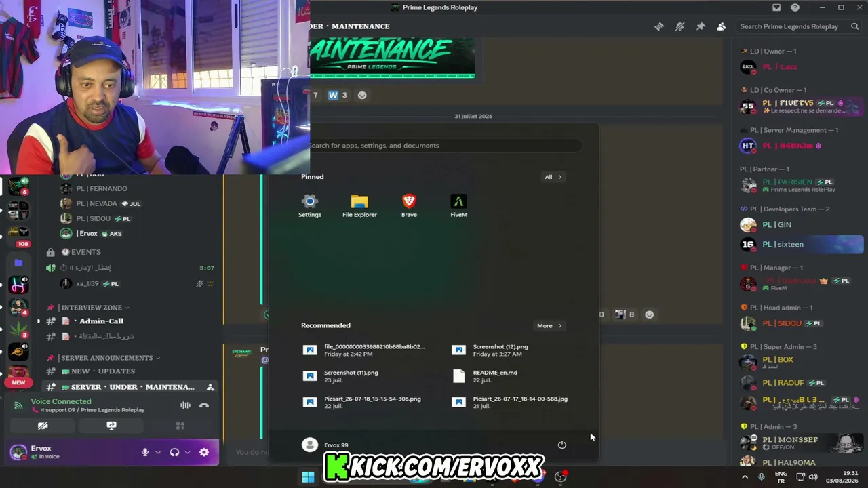Switch ENG FR keyboard language

pos(781,477)
